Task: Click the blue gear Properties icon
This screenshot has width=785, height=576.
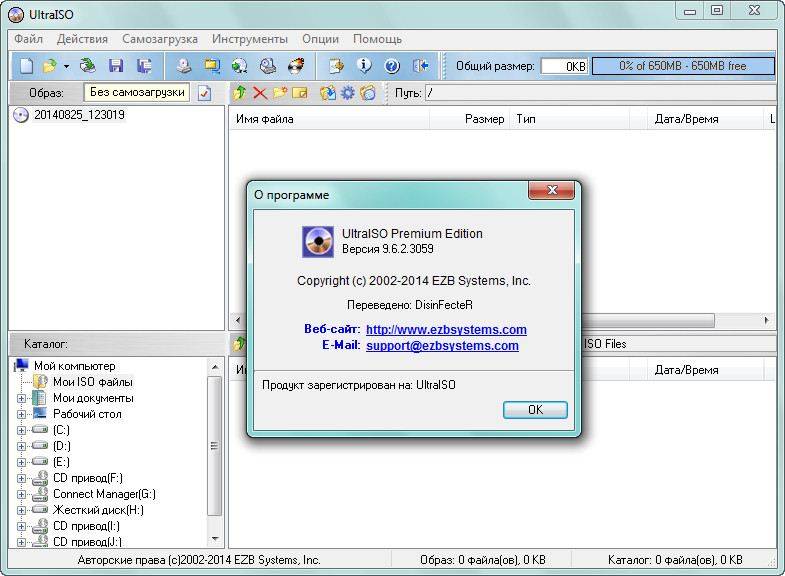Action: pyautogui.click(x=347, y=93)
